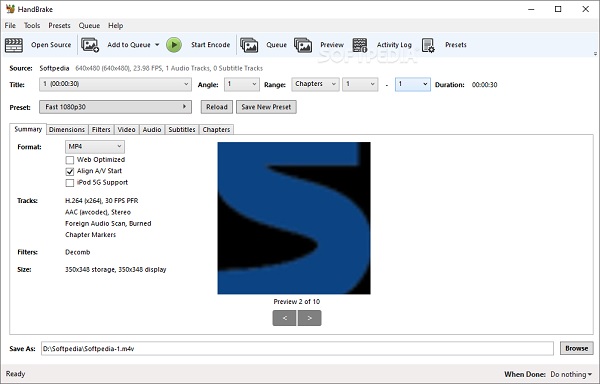600x384 pixels.
Task: Click the Save New Preset button
Action: (266, 107)
